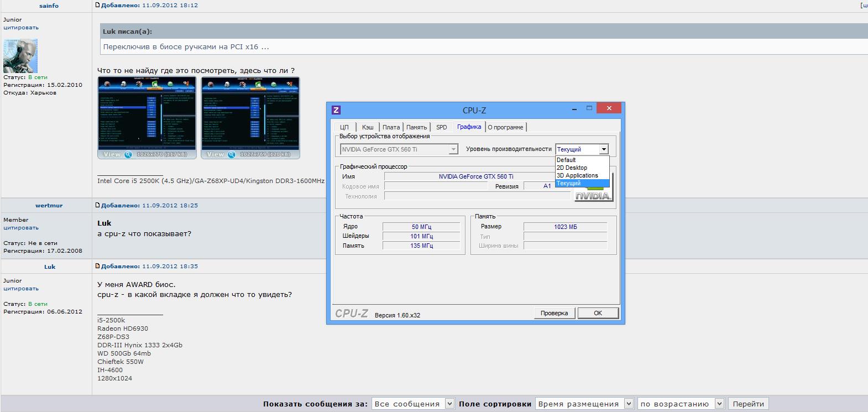Image resolution: width=868 pixels, height=412 pixels.
Task: Open the Все сообщения dropdown
Action: click(413, 404)
